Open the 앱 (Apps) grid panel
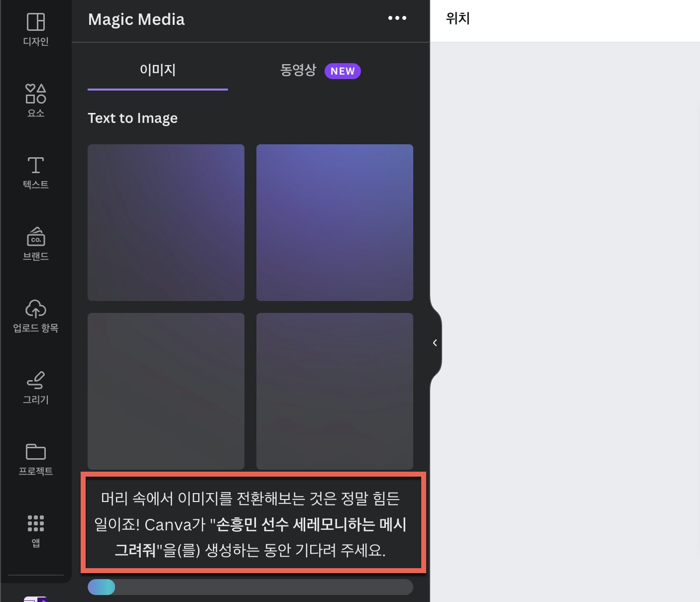The height and width of the screenshot is (602, 700). coord(36,531)
